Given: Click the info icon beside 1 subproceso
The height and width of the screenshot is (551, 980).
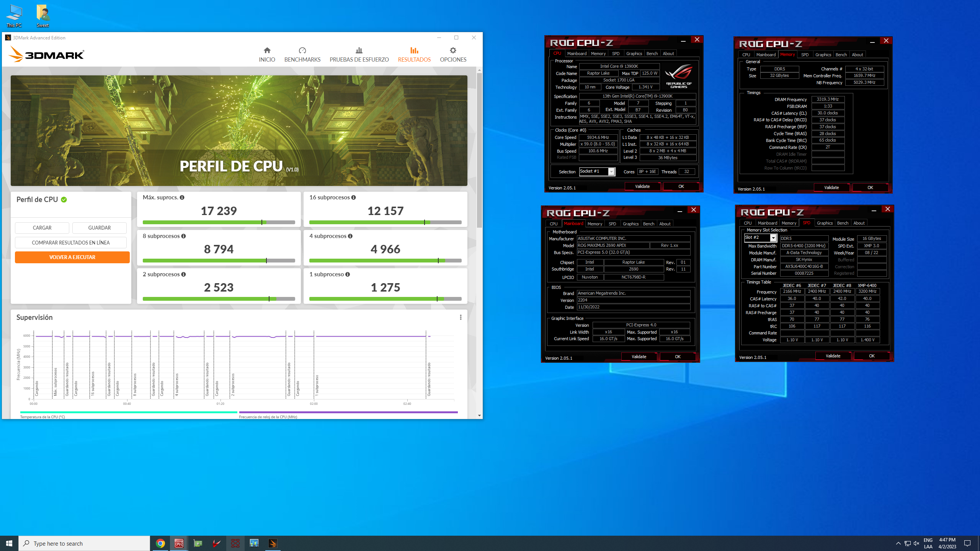Looking at the screenshot, I should click(347, 274).
